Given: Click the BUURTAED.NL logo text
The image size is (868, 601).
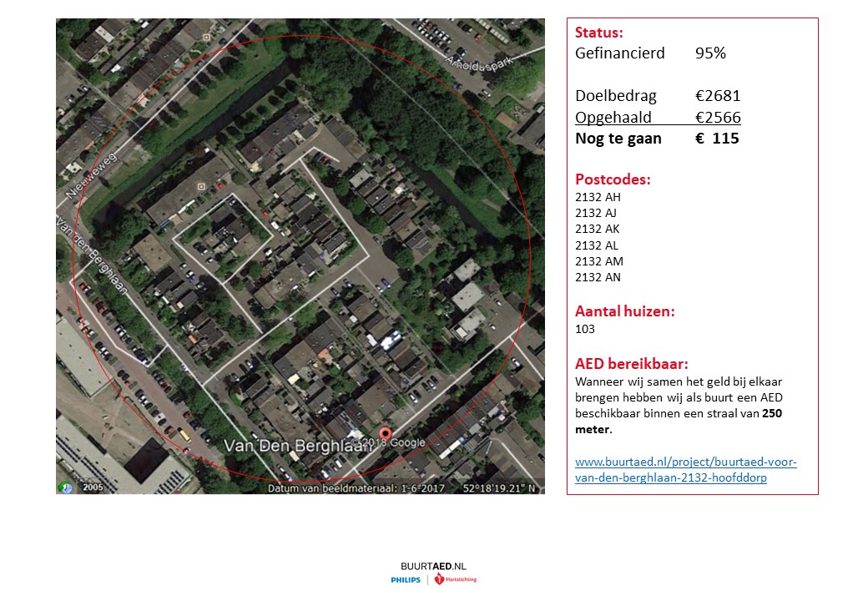Looking at the screenshot, I should tap(433, 566).
